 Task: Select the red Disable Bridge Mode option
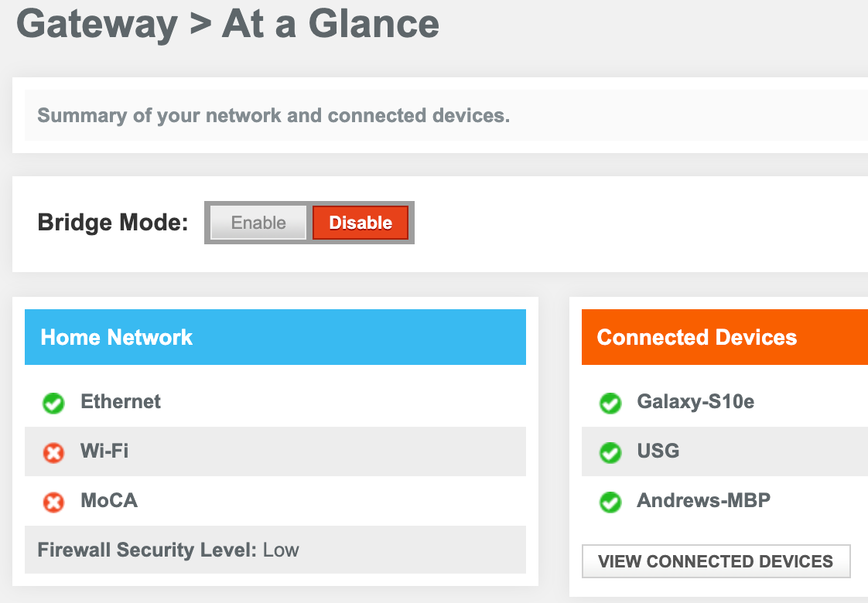click(361, 223)
